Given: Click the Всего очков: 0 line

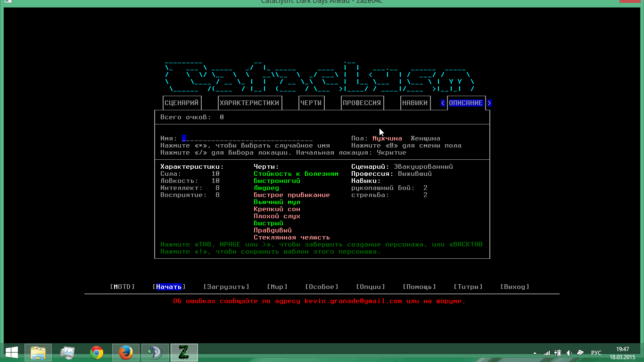Looking at the screenshot, I should click(192, 117).
